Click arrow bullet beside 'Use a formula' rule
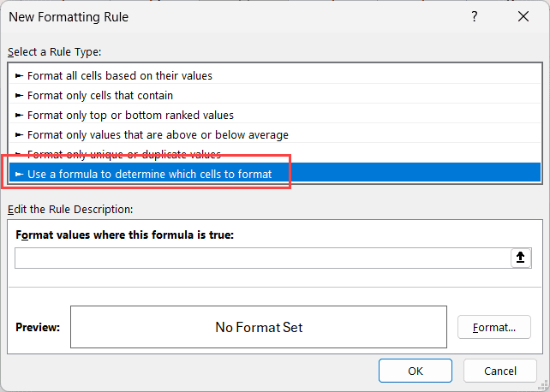The width and height of the screenshot is (550, 392). [20, 174]
